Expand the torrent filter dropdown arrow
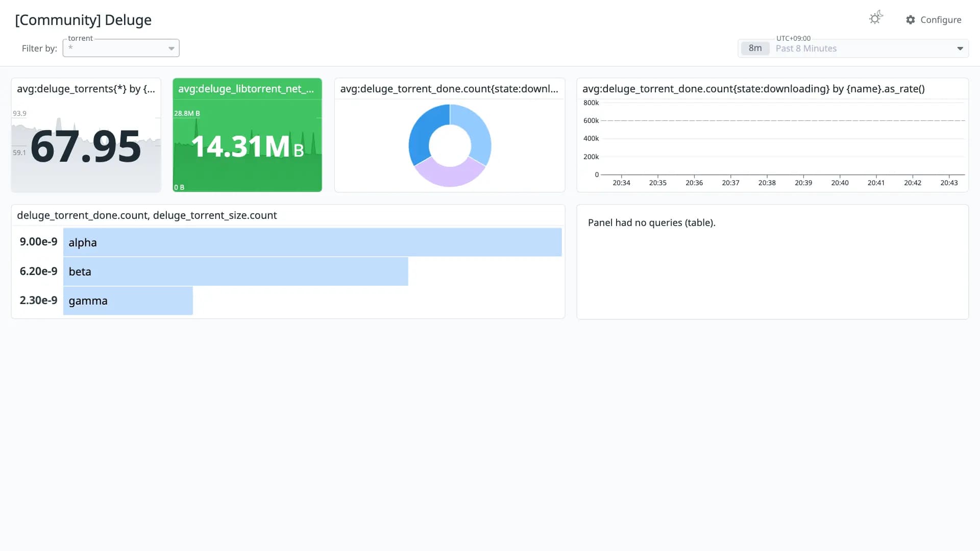The width and height of the screenshot is (980, 551). click(171, 48)
